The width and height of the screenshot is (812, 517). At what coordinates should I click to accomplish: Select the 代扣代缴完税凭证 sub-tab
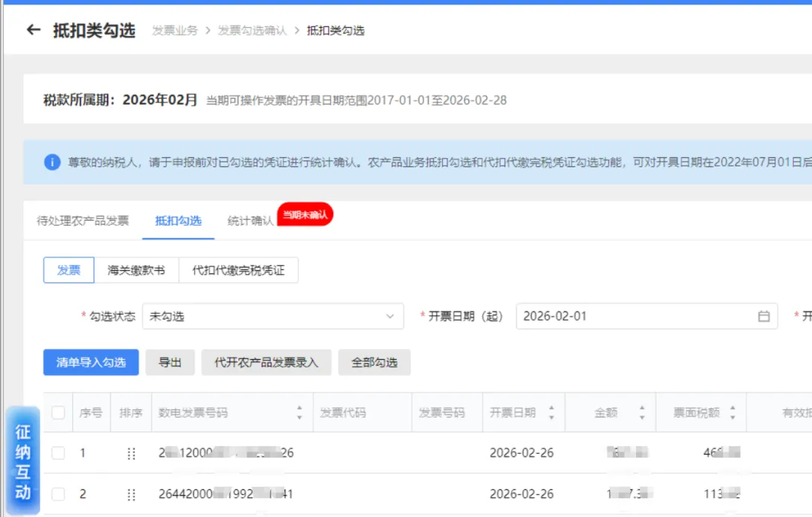pyautogui.click(x=238, y=270)
